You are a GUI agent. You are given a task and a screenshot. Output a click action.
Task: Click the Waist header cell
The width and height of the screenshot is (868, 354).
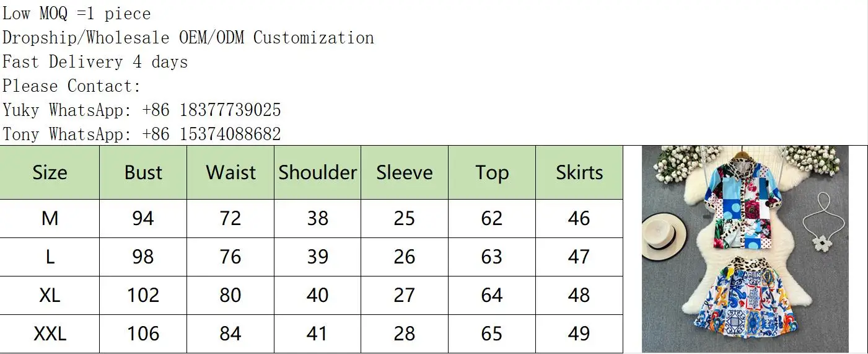click(230, 172)
